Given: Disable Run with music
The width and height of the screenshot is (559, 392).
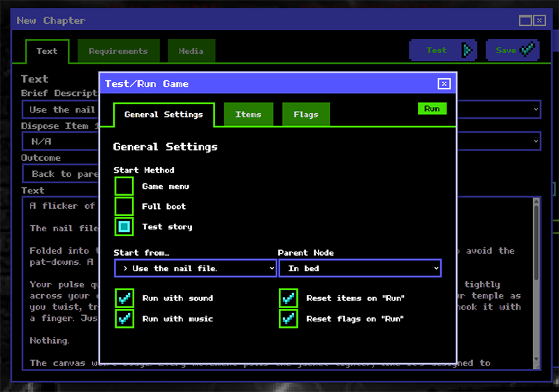Looking at the screenshot, I should click(124, 319).
